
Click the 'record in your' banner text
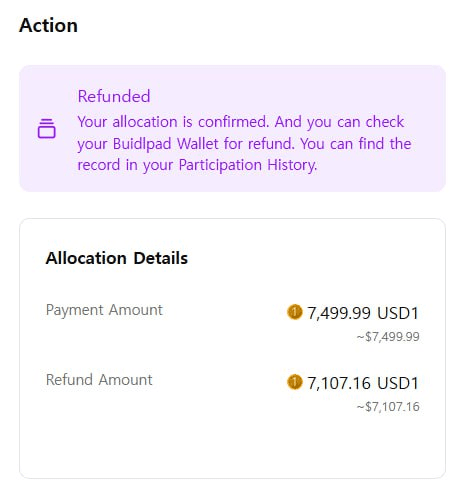125,165
